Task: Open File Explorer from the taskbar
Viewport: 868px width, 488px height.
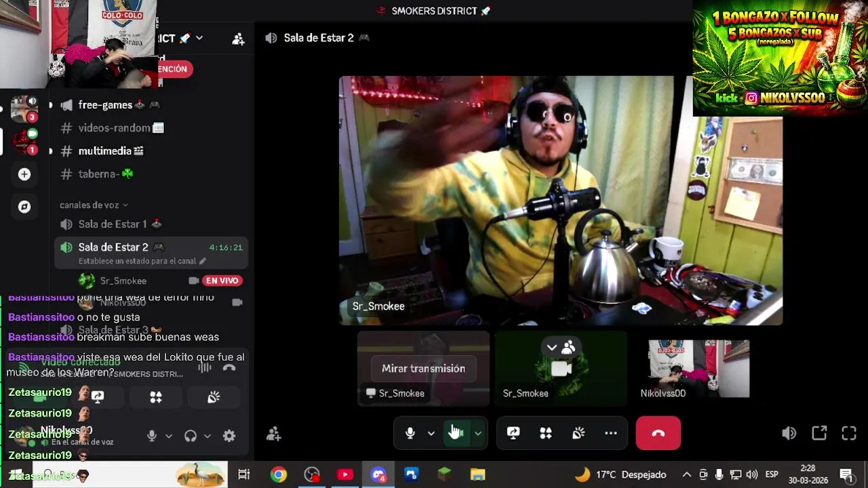Action: pos(478,474)
